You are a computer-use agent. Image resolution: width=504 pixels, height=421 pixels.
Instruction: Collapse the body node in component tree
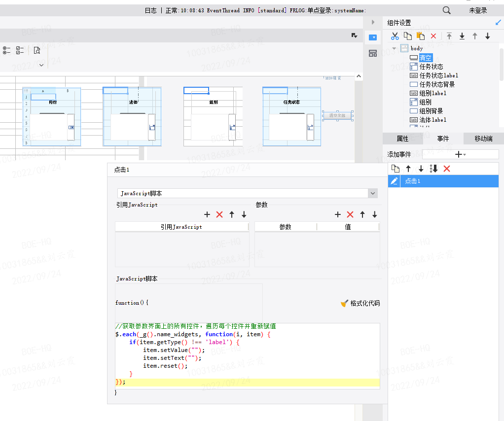394,48
